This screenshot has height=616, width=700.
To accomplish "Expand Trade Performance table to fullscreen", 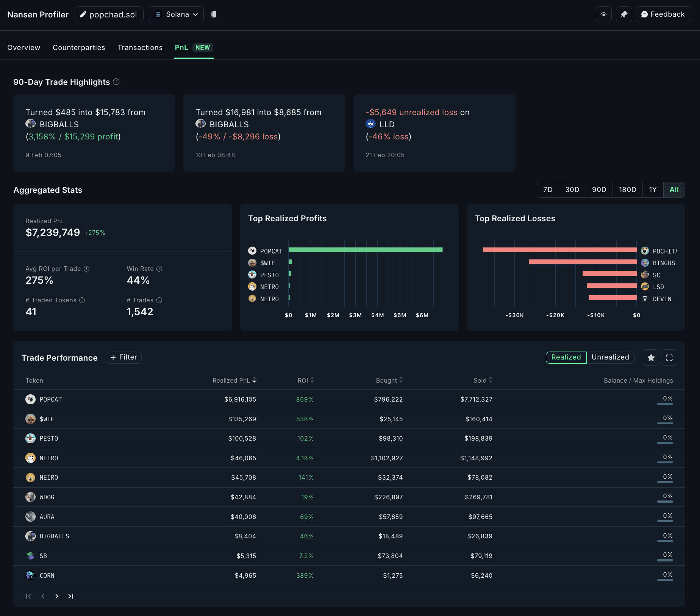I will (669, 358).
